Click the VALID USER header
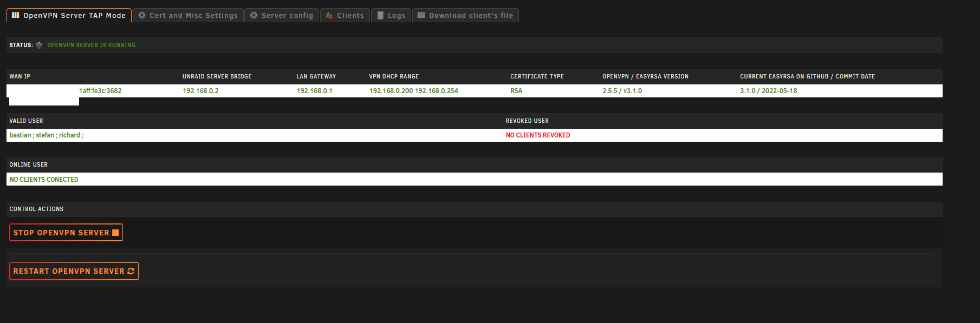The image size is (980, 323). (x=26, y=121)
